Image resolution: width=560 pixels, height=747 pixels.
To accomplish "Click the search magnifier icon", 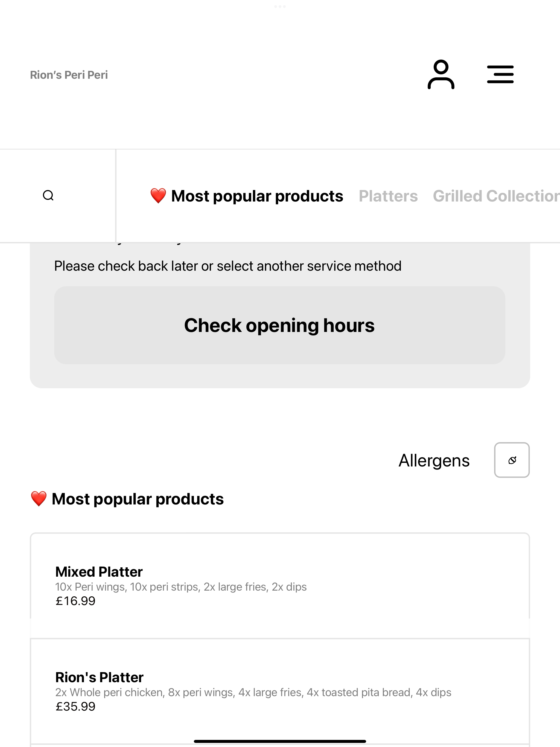I will pyautogui.click(x=48, y=195).
